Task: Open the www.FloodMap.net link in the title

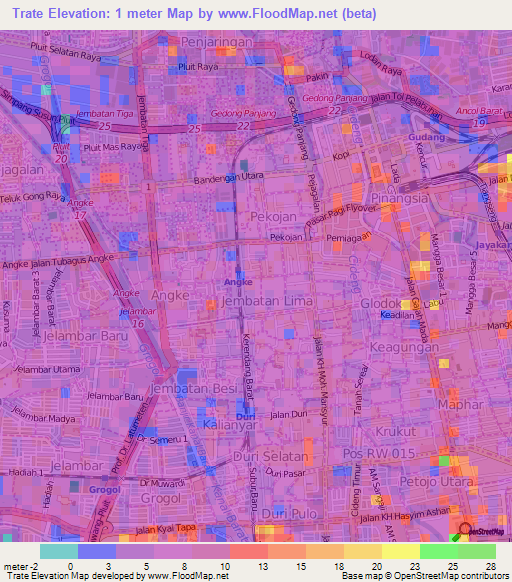Action: pyautogui.click(x=278, y=13)
